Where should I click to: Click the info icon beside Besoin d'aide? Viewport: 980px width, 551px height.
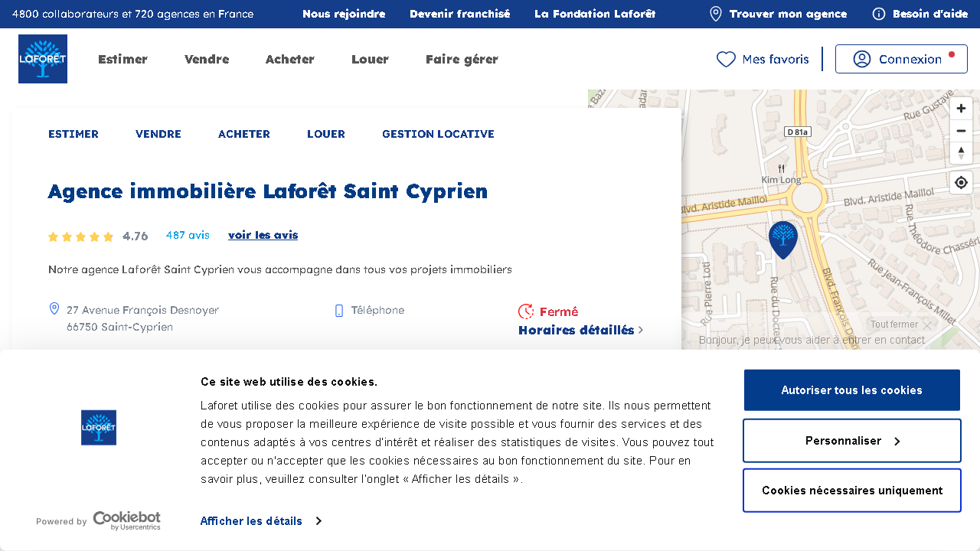pos(879,14)
